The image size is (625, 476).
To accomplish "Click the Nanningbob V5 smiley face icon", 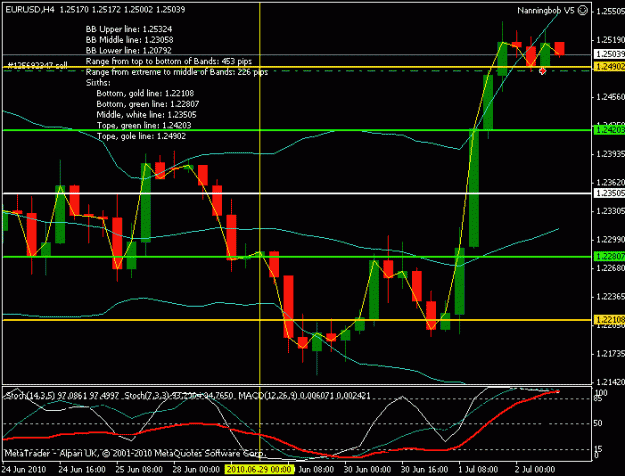I will [582, 10].
